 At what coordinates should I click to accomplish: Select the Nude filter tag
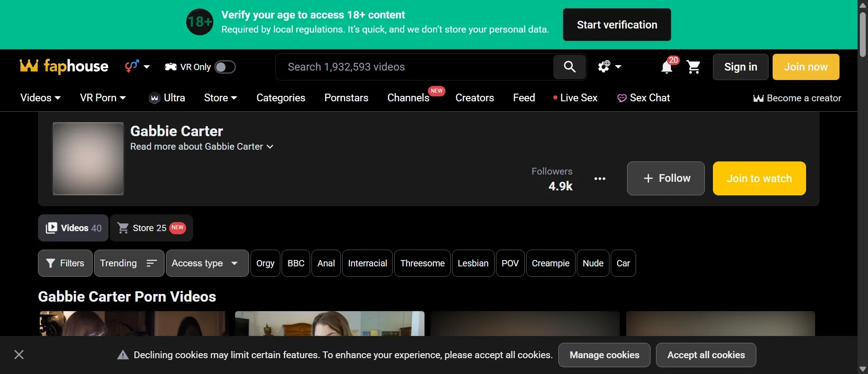(593, 263)
